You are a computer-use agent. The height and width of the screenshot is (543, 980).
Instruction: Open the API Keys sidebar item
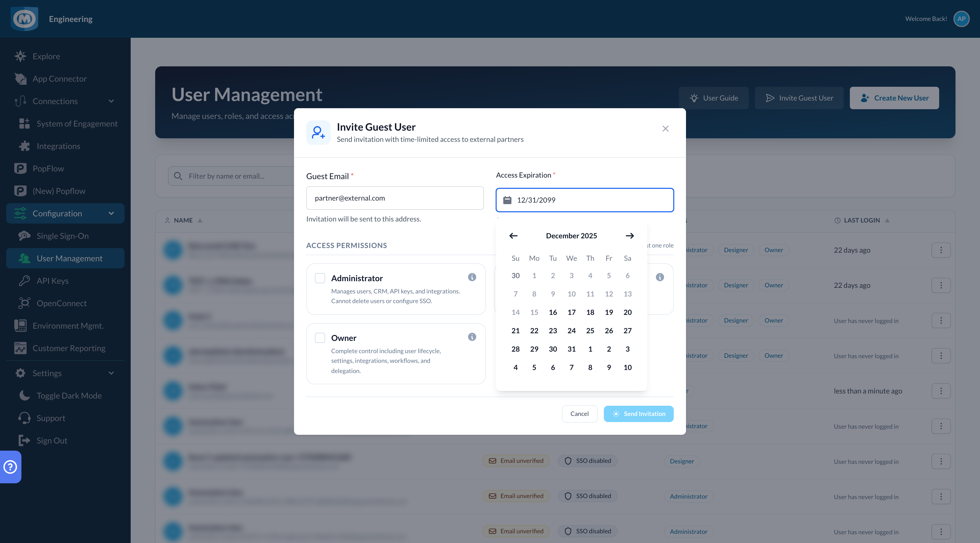click(x=65, y=281)
